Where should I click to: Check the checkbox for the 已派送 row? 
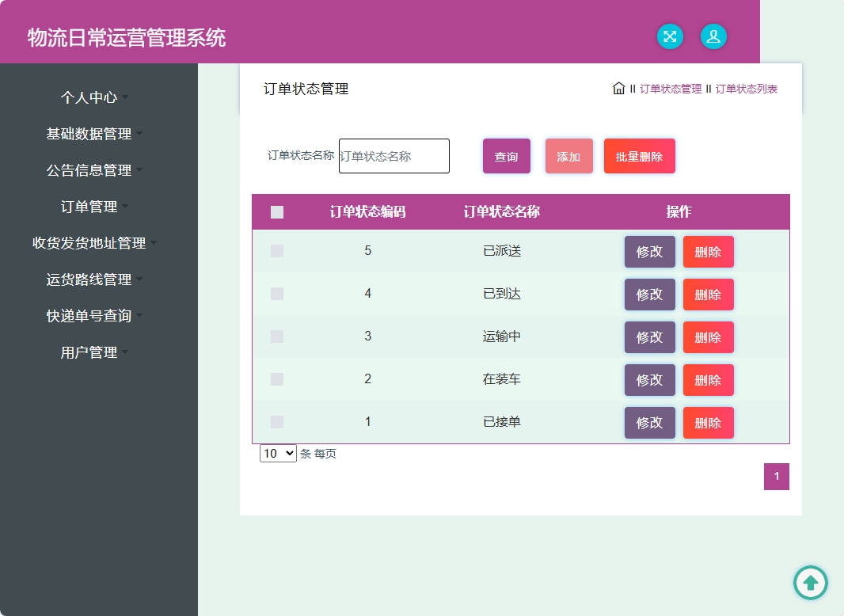pos(276,250)
